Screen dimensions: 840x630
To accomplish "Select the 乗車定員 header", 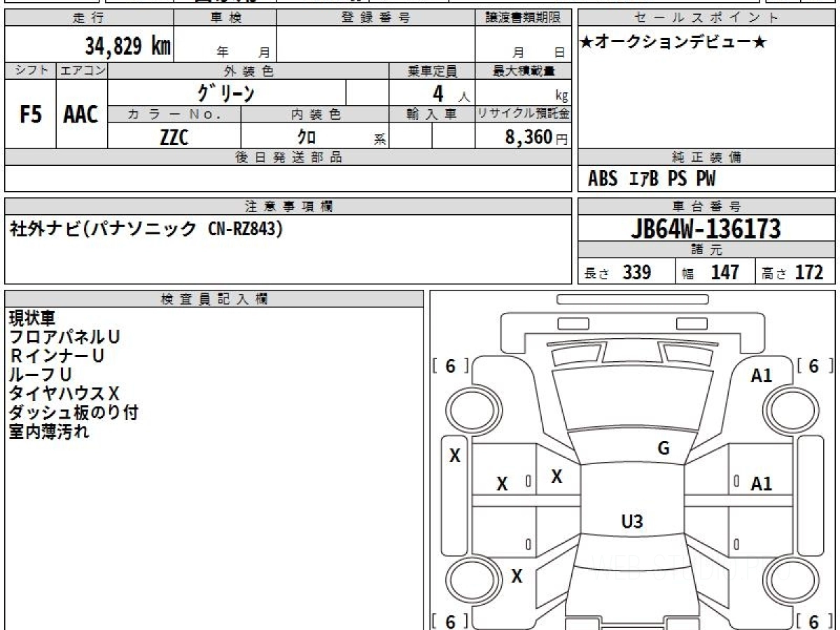I will click(432, 71).
